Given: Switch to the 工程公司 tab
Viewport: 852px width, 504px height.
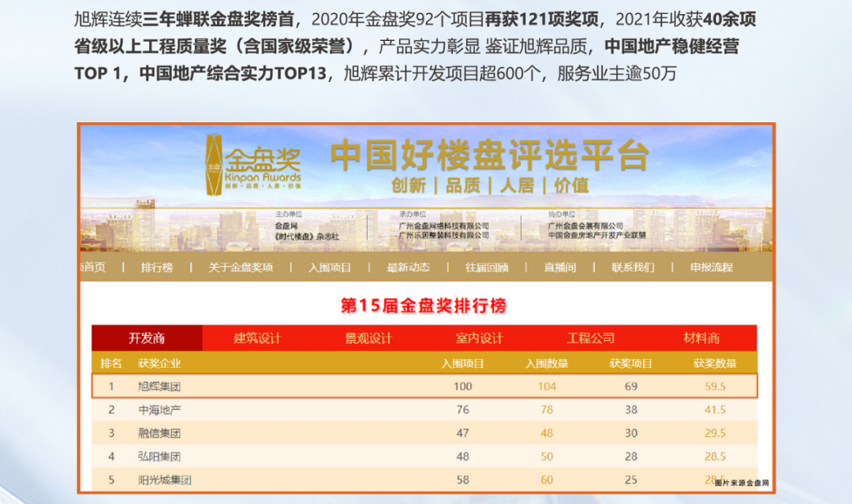Looking at the screenshot, I should 591,338.
